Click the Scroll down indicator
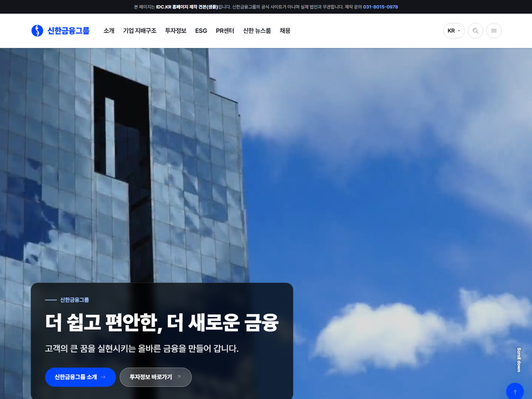532x399 pixels. [x=519, y=360]
